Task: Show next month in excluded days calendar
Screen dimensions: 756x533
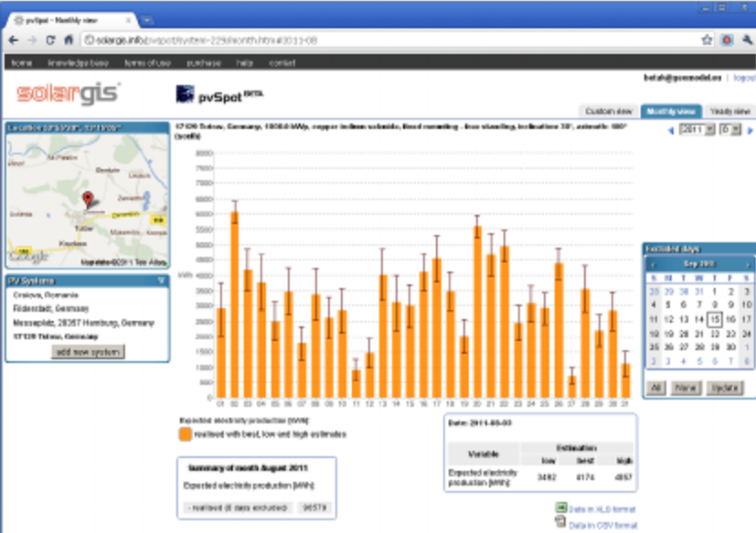Action: tap(748, 265)
